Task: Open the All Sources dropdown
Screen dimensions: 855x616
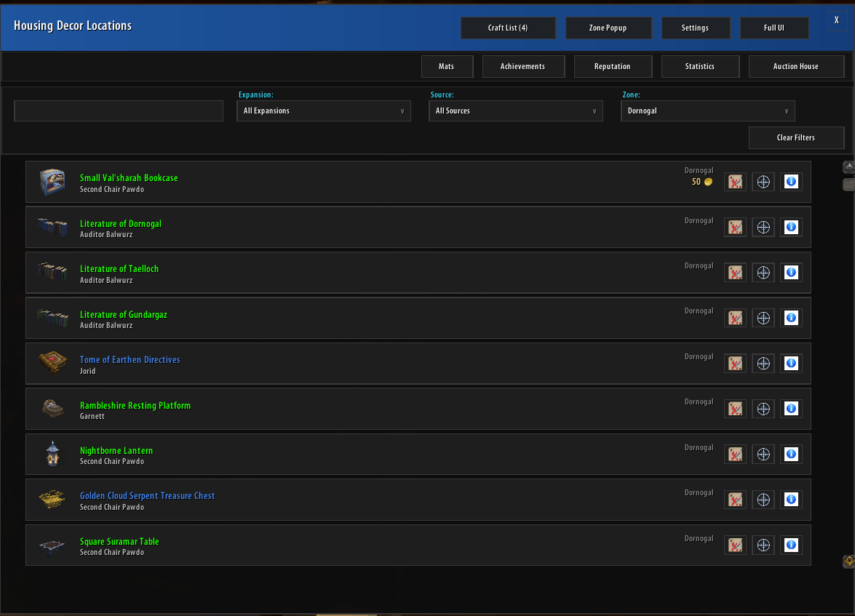Action: (516, 111)
